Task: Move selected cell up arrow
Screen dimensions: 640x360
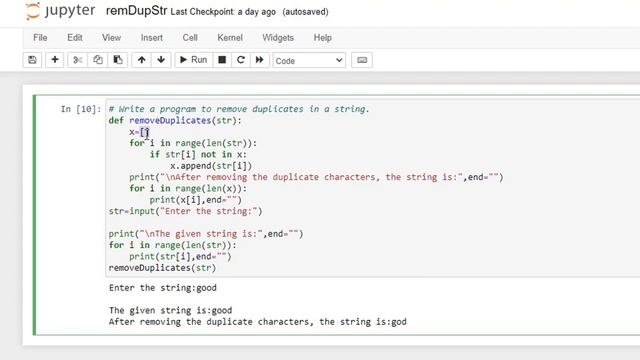Action: click(142, 60)
